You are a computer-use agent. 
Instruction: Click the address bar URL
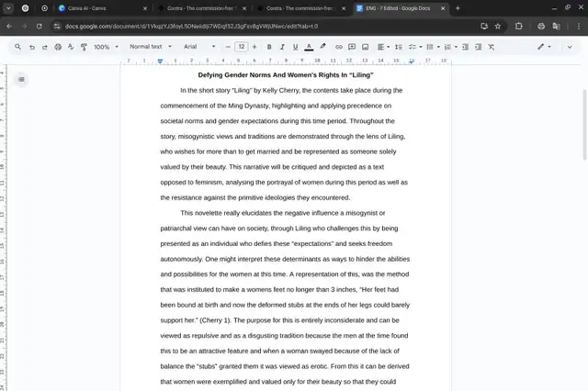click(191, 27)
